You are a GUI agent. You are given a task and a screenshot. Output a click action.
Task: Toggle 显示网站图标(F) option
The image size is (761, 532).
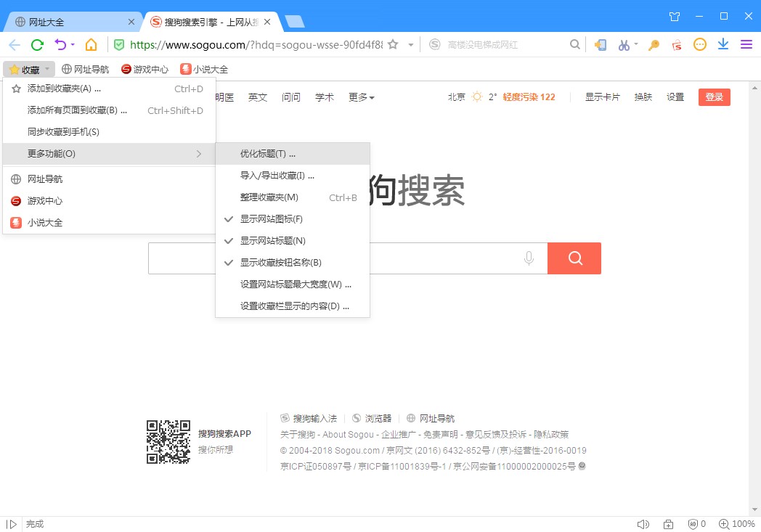pyautogui.click(x=293, y=219)
